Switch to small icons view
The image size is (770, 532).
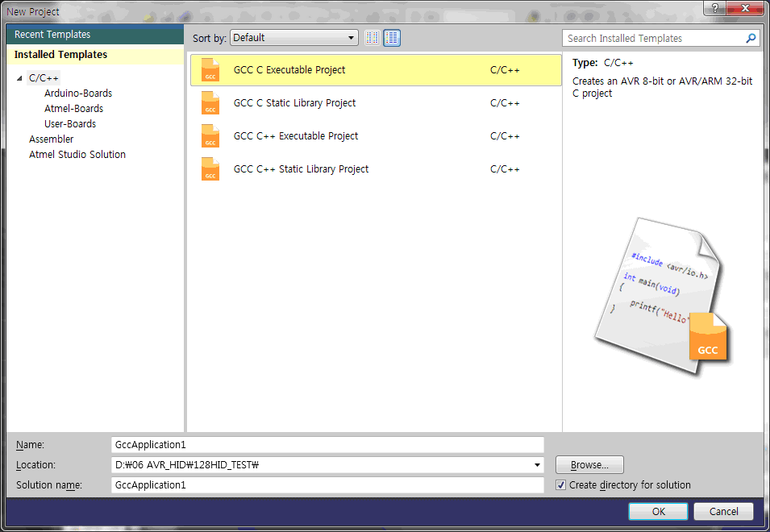[x=373, y=38]
